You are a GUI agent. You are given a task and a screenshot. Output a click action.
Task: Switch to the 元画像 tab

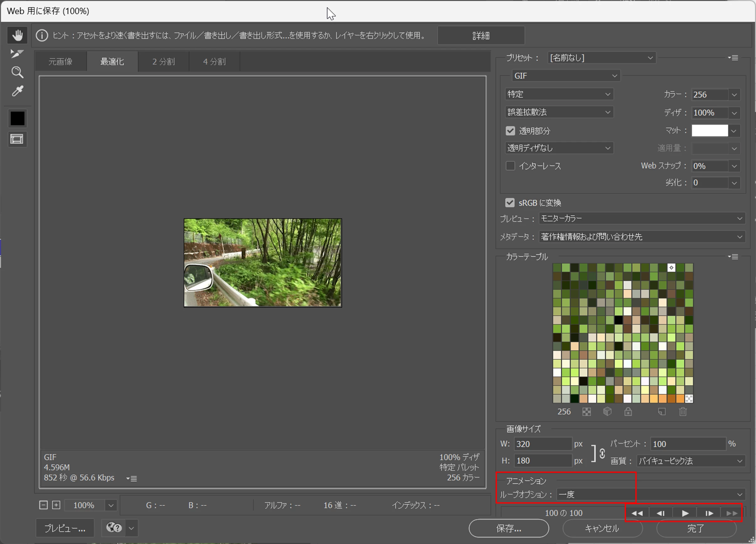point(60,62)
